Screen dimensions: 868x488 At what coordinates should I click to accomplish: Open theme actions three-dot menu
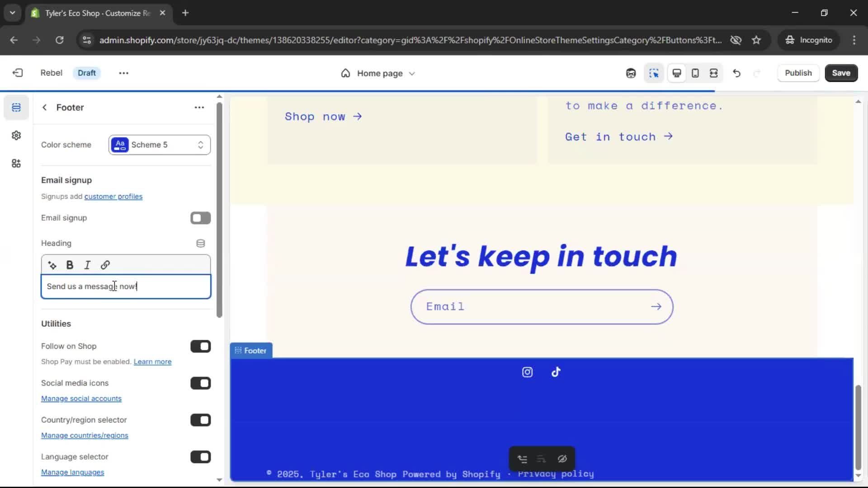click(123, 73)
